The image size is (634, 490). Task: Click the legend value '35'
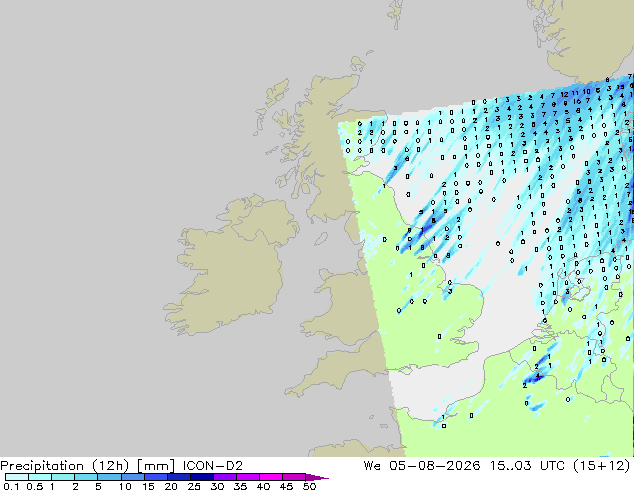(240, 486)
